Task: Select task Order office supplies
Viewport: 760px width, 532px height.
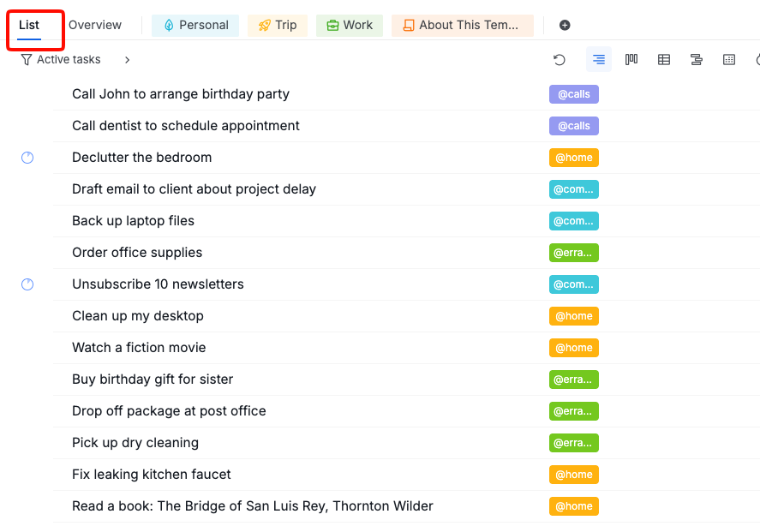Action: pyautogui.click(x=137, y=253)
